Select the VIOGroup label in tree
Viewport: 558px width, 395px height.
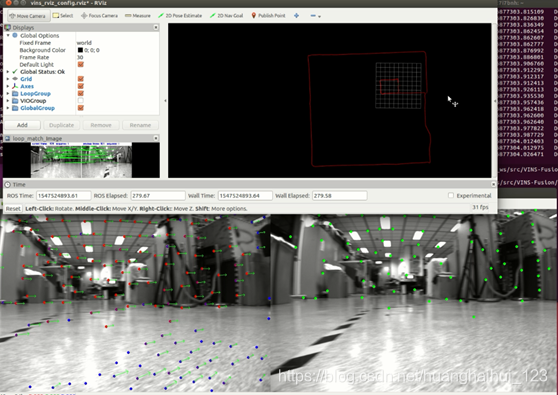pyautogui.click(x=33, y=101)
